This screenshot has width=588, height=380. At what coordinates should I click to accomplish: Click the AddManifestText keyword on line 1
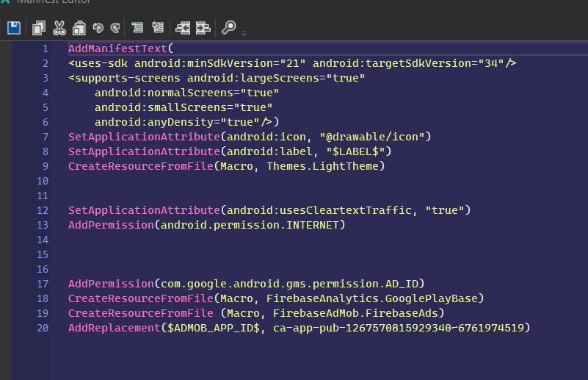[117, 49]
